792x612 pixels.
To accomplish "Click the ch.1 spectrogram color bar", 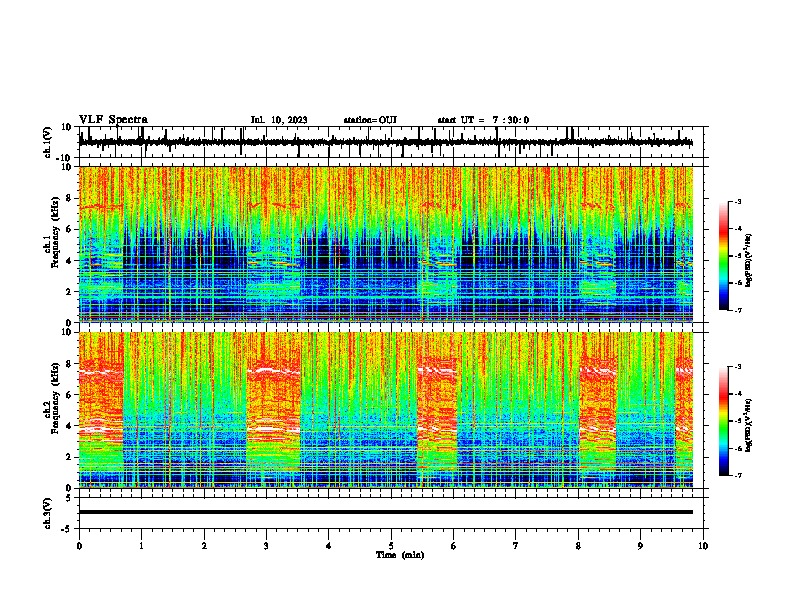I will click(723, 256).
